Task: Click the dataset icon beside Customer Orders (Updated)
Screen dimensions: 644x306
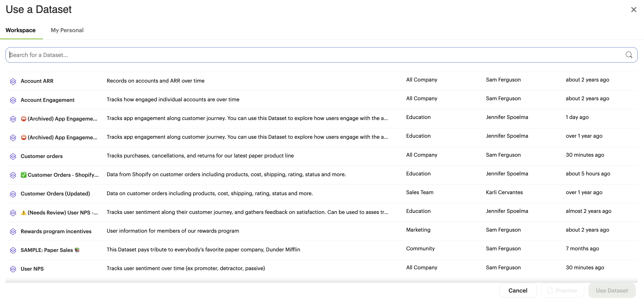Action: tap(13, 194)
